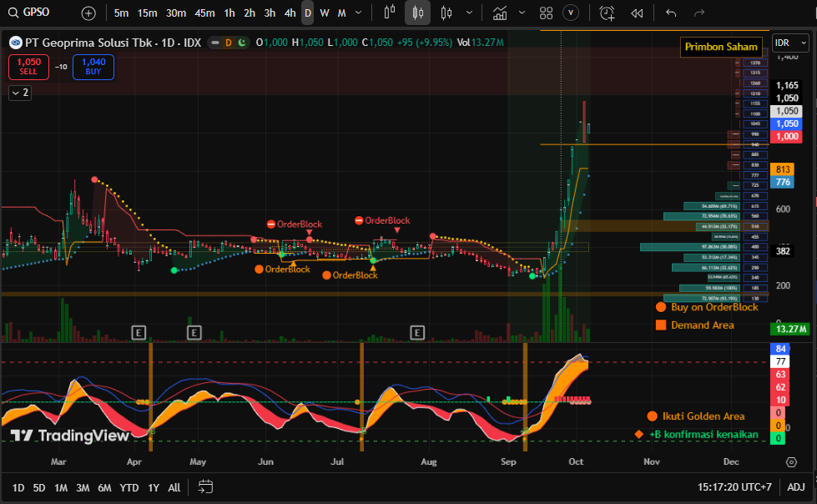The image size is (817, 504).
Task: Start bar replay with rewind icon
Action: [x=637, y=13]
